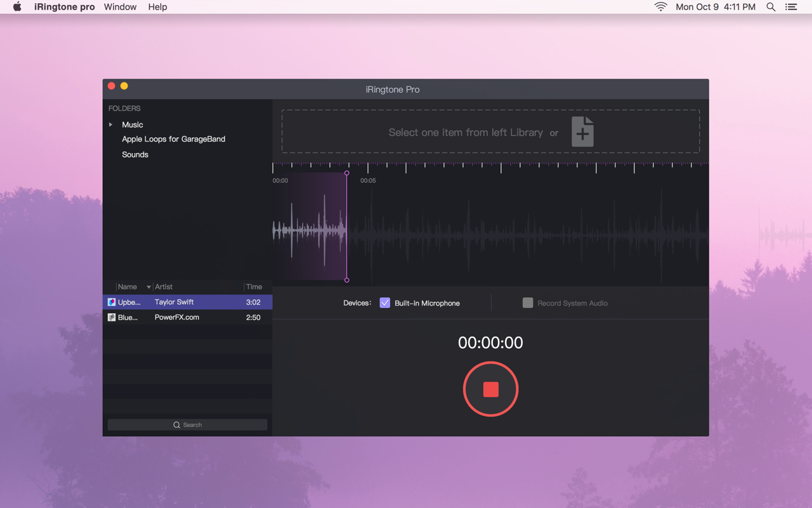812x508 pixels.
Task: Uncheck the Built-in Microphone checkbox
Action: [x=385, y=303]
